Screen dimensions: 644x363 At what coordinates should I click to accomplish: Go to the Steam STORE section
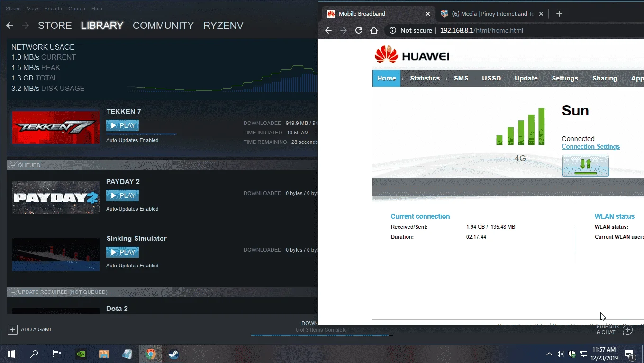(x=55, y=26)
